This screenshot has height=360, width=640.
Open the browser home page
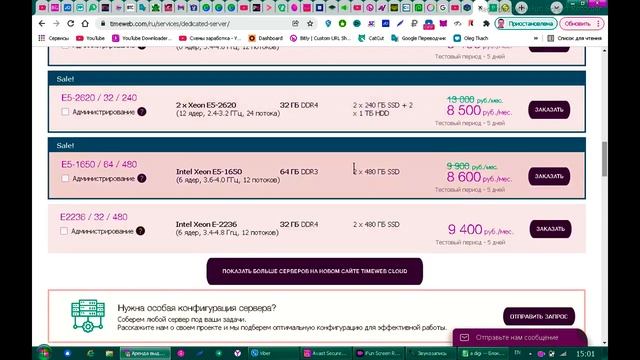point(85,24)
